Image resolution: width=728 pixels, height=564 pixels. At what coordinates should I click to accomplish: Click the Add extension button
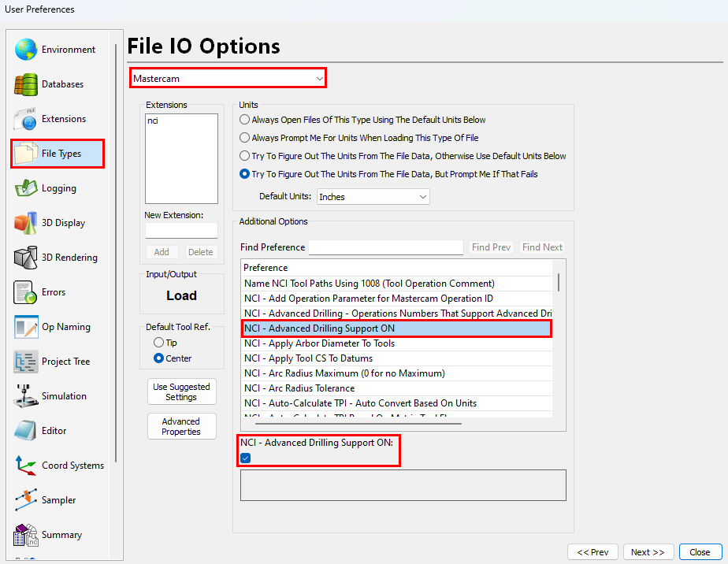(x=162, y=252)
